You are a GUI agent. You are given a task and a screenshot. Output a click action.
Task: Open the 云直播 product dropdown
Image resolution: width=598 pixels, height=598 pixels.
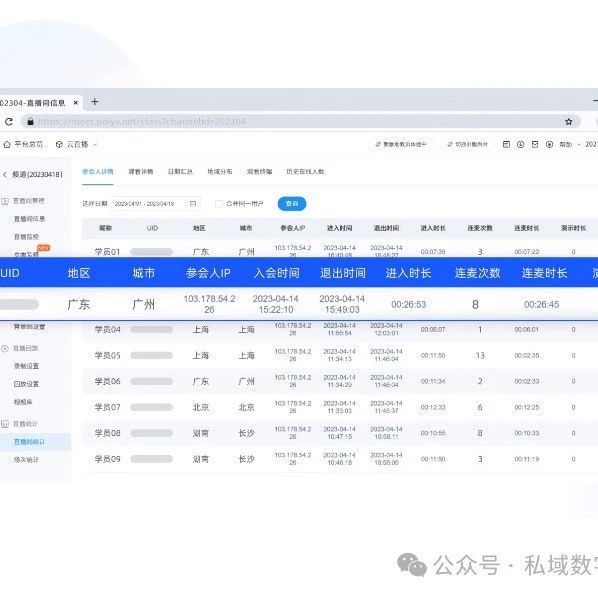click(x=77, y=145)
